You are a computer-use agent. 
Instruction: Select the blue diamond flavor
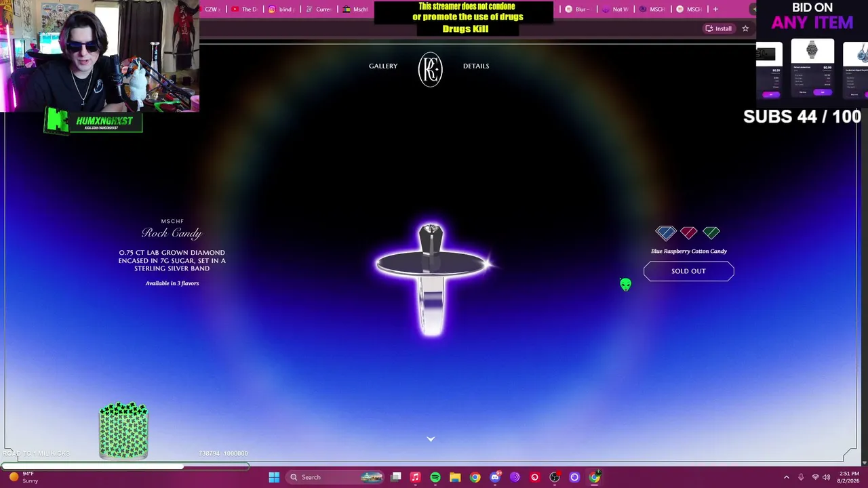[666, 232]
